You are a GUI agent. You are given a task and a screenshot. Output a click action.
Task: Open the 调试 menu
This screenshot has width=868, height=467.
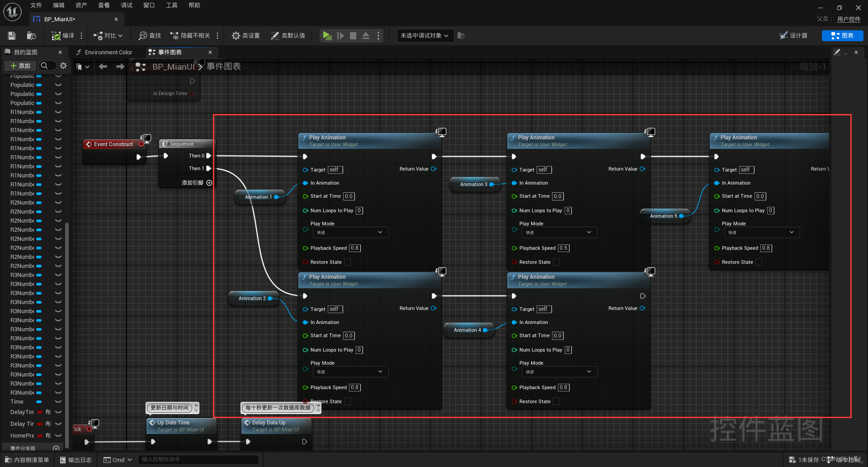click(x=127, y=5)
